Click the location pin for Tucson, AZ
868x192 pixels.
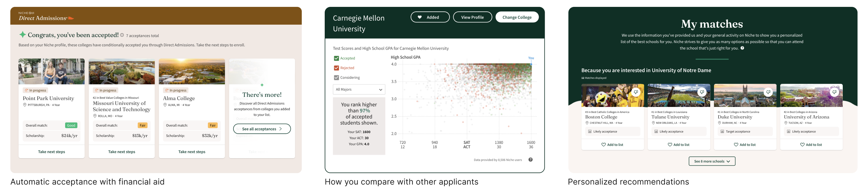pos(785,123)
